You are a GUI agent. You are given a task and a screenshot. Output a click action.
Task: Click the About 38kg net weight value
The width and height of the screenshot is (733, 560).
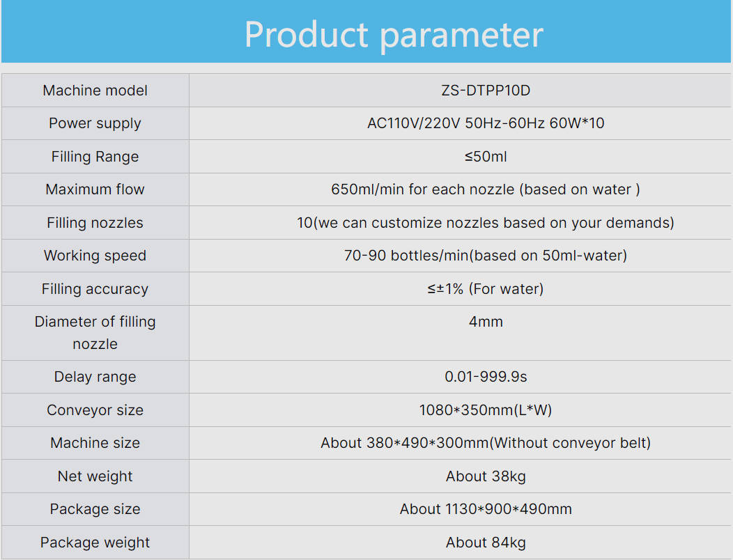coord(486,476)
